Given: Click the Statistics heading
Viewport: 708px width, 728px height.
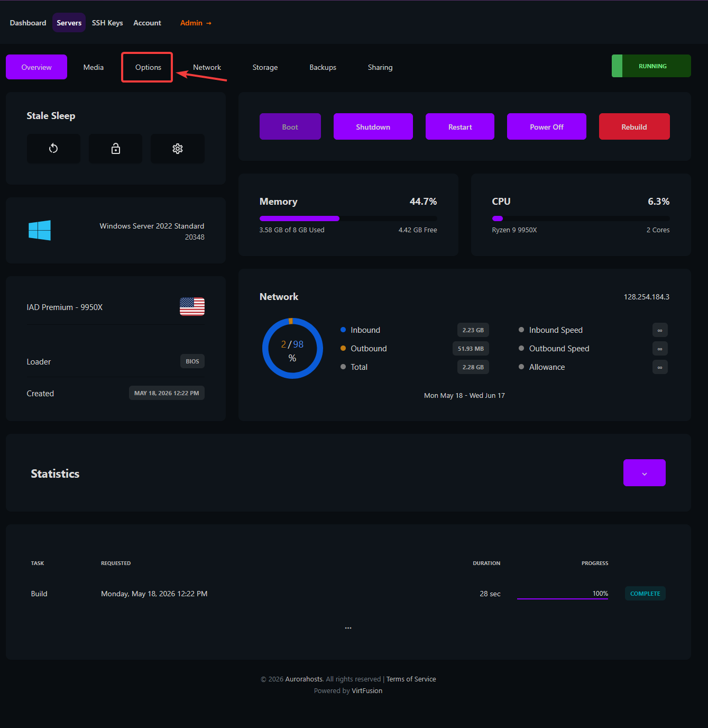Looking at the screenshot, I should tap(55, 474).
